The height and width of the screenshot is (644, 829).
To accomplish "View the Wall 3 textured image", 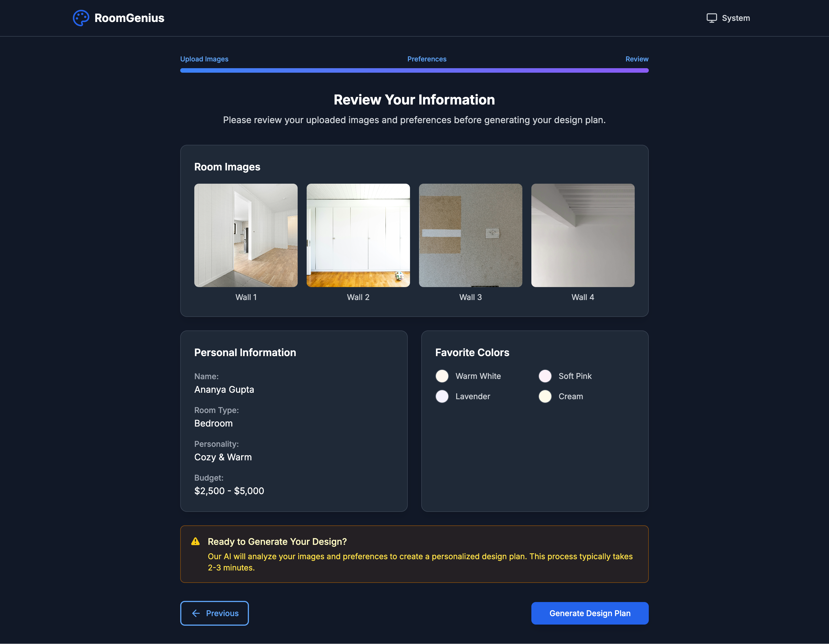I will pos(470,236).
